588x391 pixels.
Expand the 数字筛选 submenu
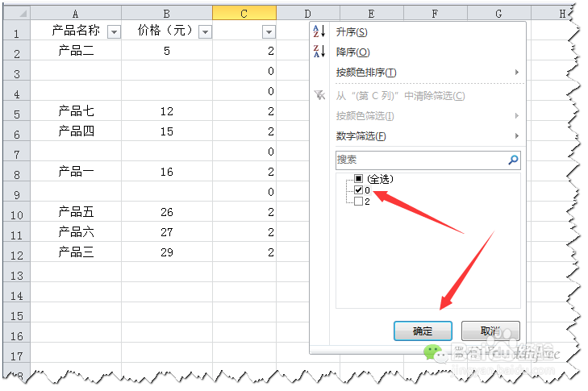517,135
